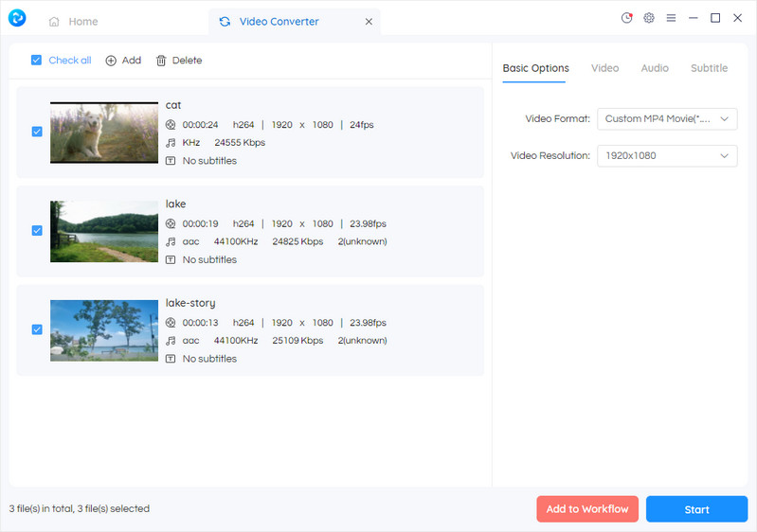Click the subtitle icon for lake-story
Viewport: 757px width, 532px height.
tap(171, 359)
